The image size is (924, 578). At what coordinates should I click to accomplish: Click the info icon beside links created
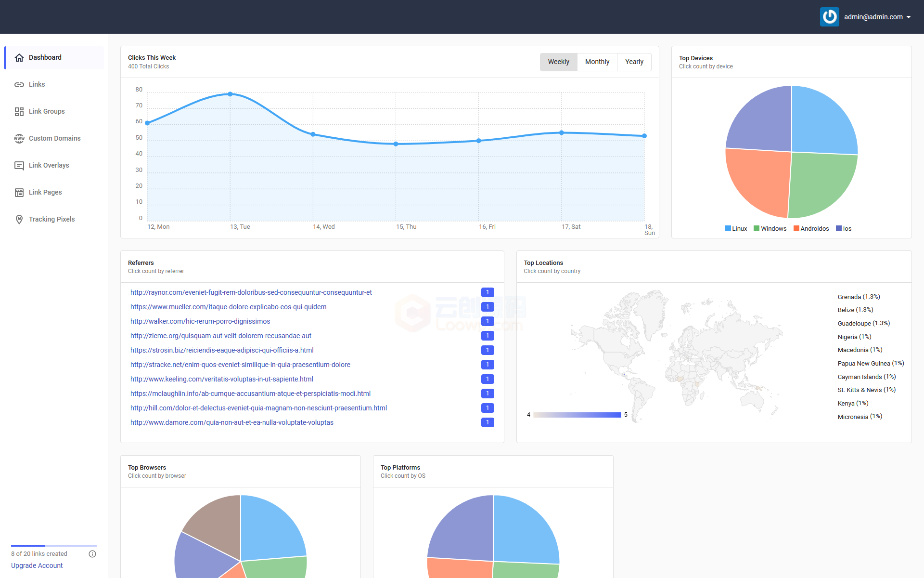click(x=92, y=554)
